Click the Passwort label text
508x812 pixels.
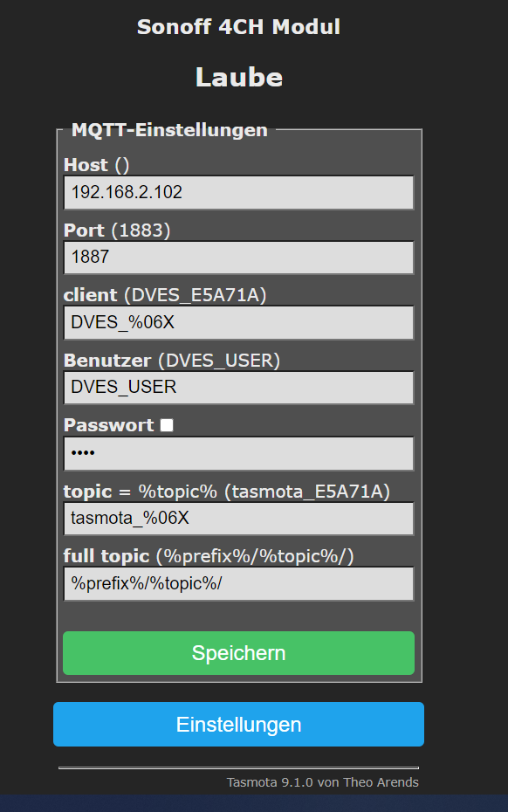[109, 425]
